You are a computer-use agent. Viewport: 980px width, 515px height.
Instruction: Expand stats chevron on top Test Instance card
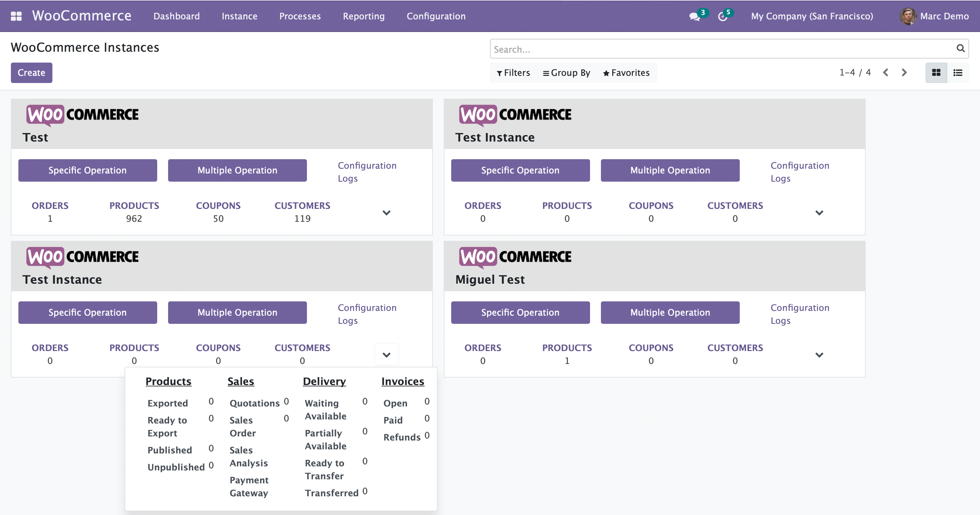[x=819, y=213]
